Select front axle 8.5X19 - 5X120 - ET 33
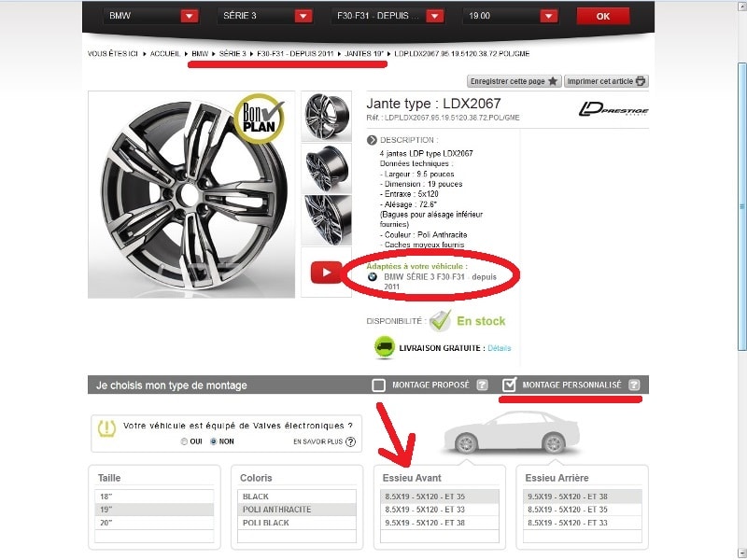This screenshot has width=747, height=560. point(440,510)
